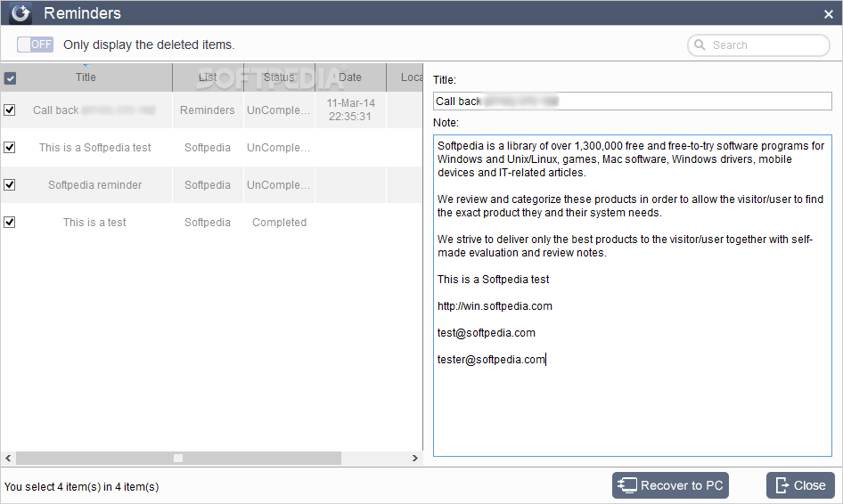This screenshot has width=843, height=504.
Task: Sort by the Title column header
Action: [x=86, y=77]
